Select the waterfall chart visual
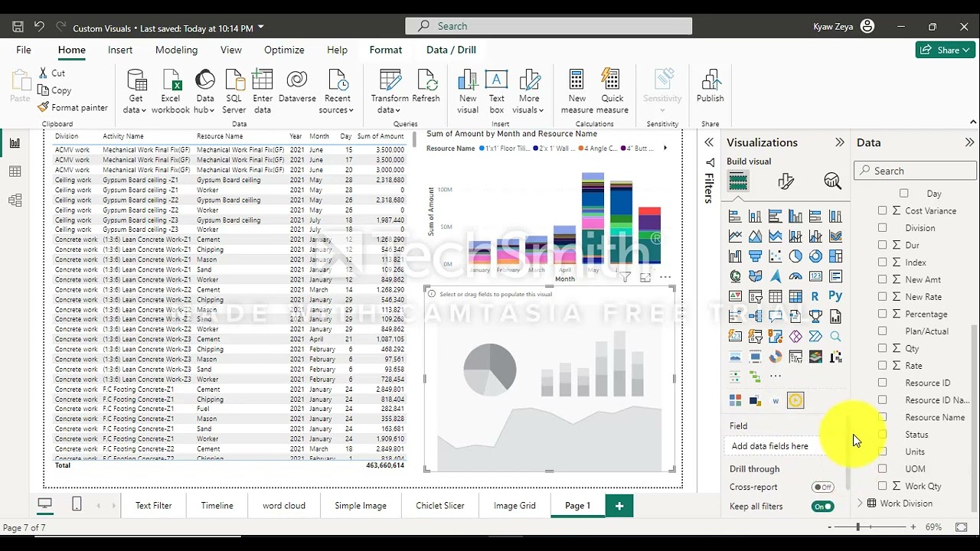 [x=736, y=256]
